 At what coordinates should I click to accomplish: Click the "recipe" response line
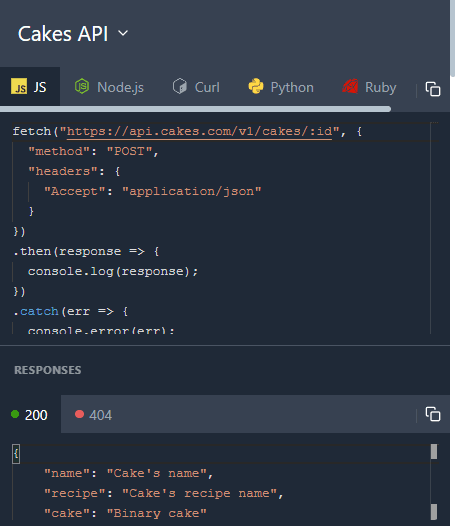click(x=164, y=493)
